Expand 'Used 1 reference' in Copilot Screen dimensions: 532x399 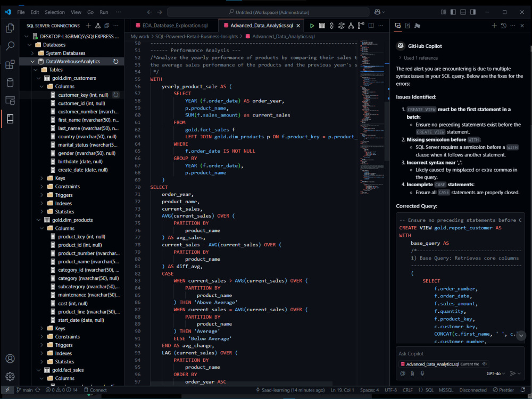[418, 57]
